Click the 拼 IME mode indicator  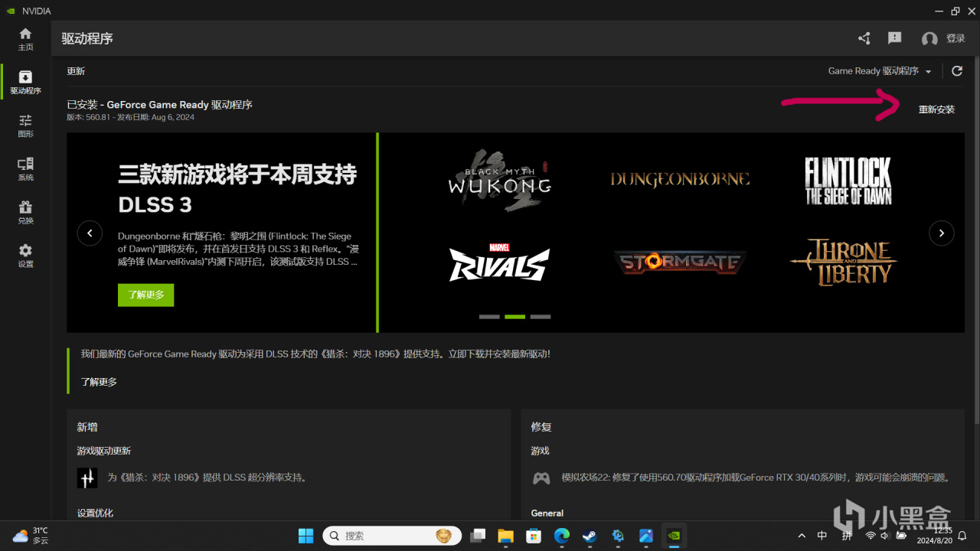847,536
